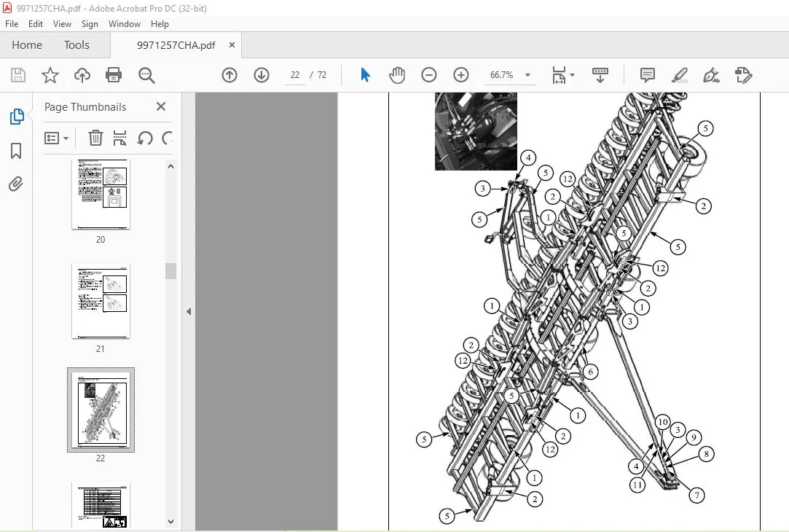Open the Sign menu
Screen dimensions: 789x532
[90, 23]
